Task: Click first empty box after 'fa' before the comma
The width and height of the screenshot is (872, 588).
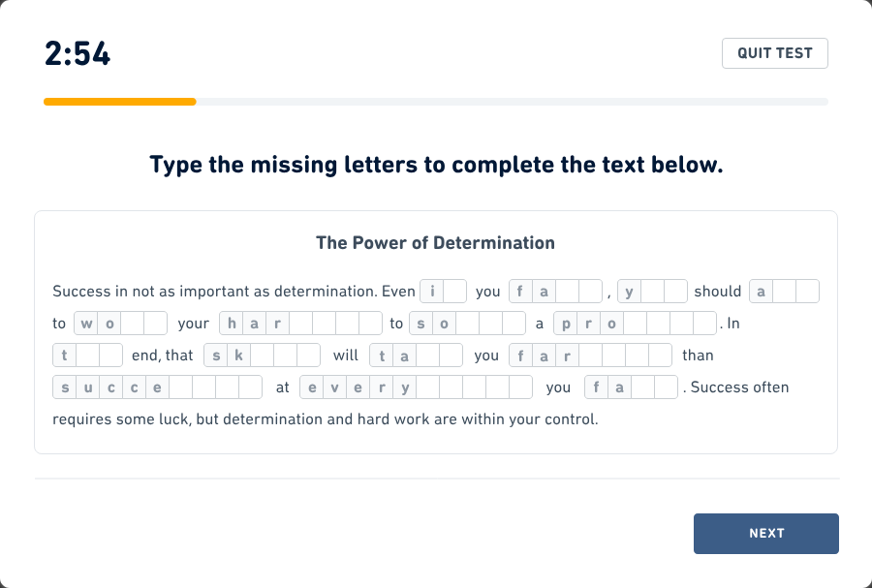Action: 567,292
